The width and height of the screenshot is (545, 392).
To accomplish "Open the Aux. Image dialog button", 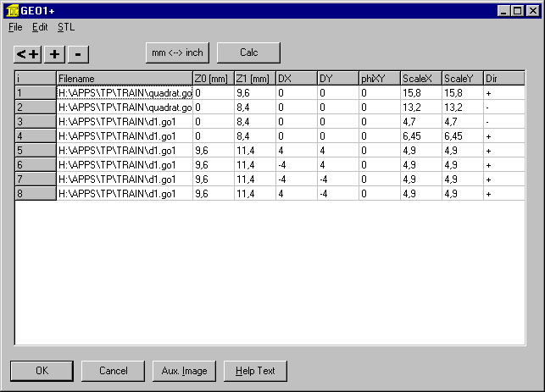I will (x=184, y=371).
